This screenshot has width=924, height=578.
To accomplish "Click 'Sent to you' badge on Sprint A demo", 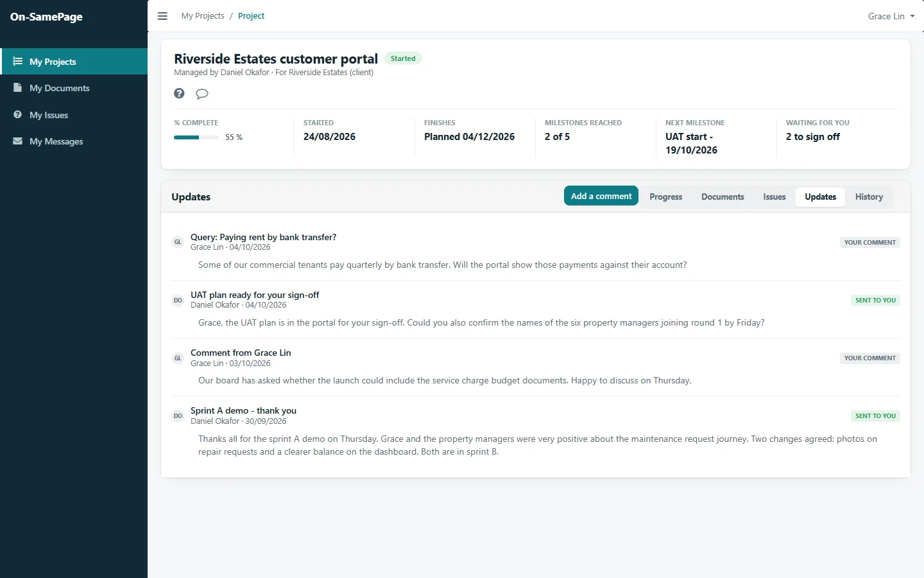I will [875, 416].
